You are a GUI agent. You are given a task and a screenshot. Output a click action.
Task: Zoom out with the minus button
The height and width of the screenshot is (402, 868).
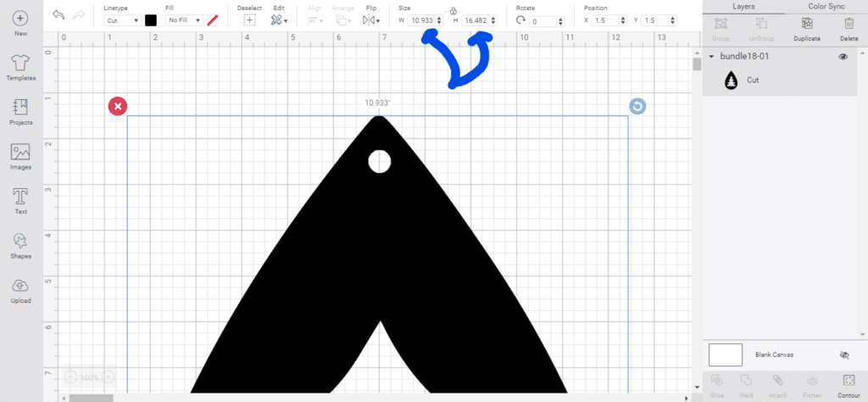(x=70, y=377)
